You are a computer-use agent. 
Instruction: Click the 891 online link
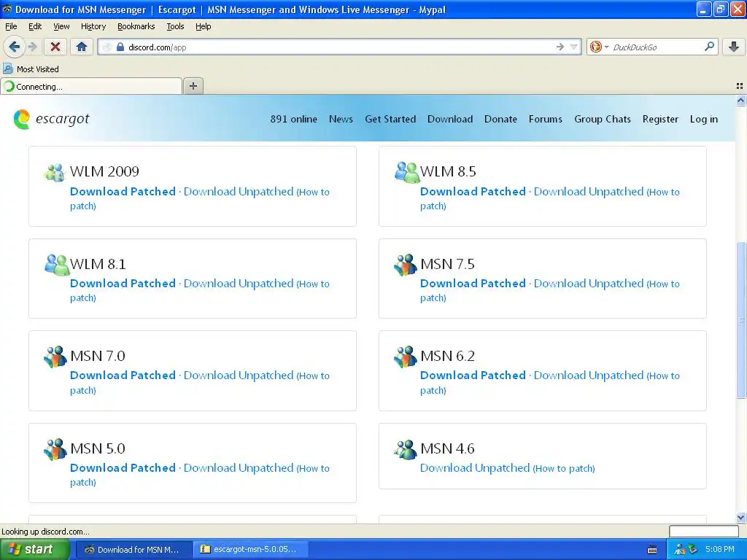293,119
